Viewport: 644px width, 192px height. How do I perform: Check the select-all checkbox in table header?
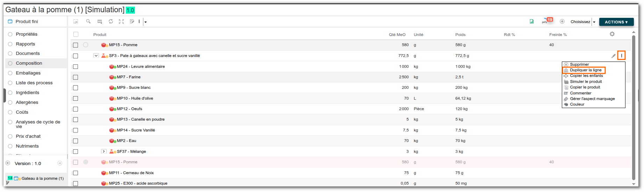click(x=76, y=34)
